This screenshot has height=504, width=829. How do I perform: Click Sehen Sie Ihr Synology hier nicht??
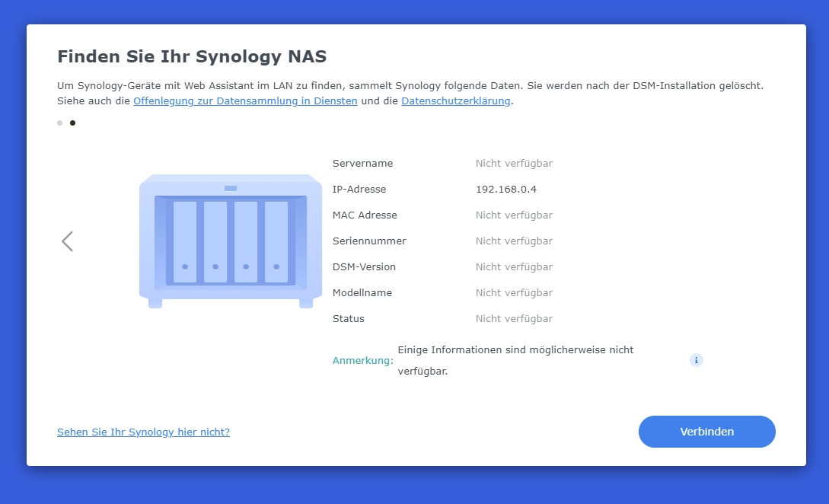pyautogui.click(x=143, y=432)
